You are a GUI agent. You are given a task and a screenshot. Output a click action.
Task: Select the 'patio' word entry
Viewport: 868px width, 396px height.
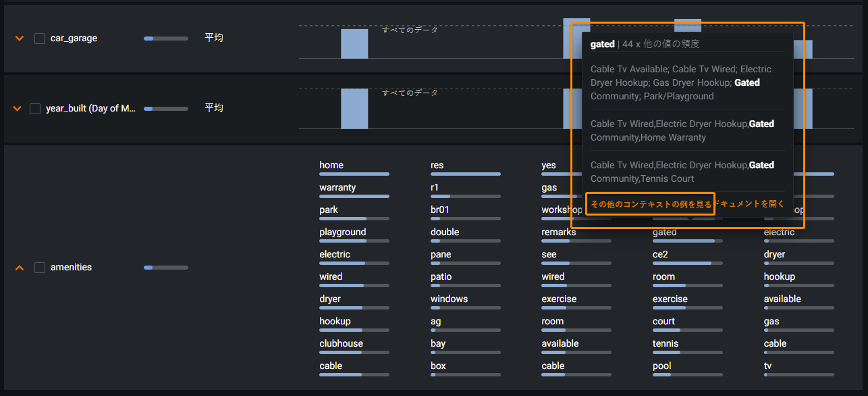click(x=441, y=277)
